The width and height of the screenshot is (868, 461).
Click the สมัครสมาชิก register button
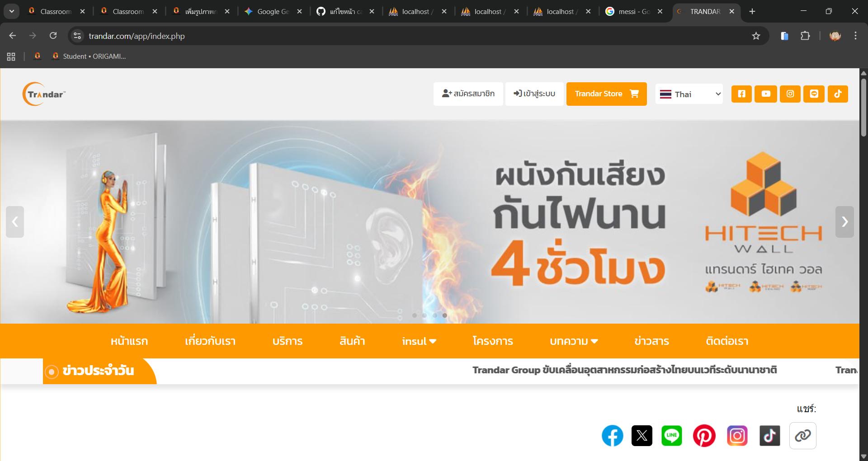click(x=468, y=94)
